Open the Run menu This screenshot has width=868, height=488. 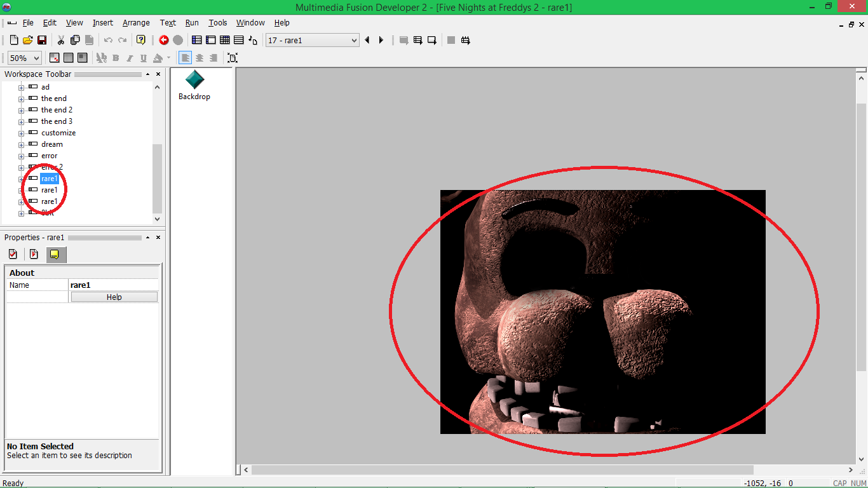tap(192, 22)
